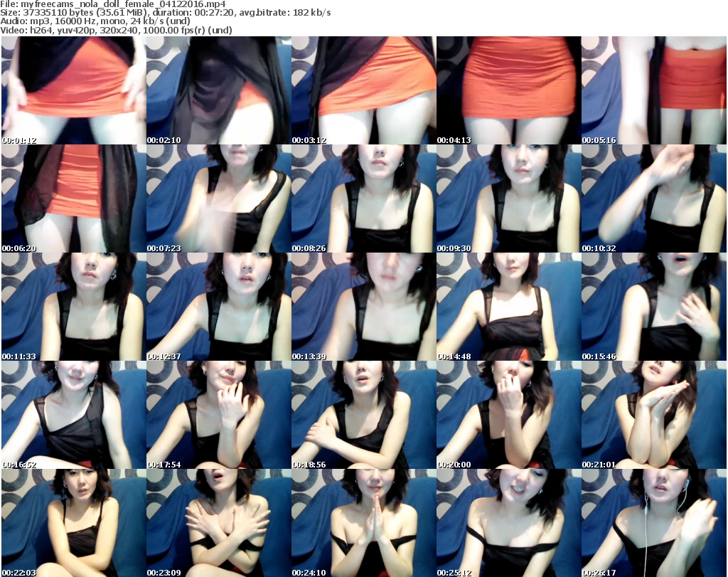Select the thumbnail stamped 00:01:12
Image resolution: width=728 pixels, height=577 pixels.
(73, 90)
